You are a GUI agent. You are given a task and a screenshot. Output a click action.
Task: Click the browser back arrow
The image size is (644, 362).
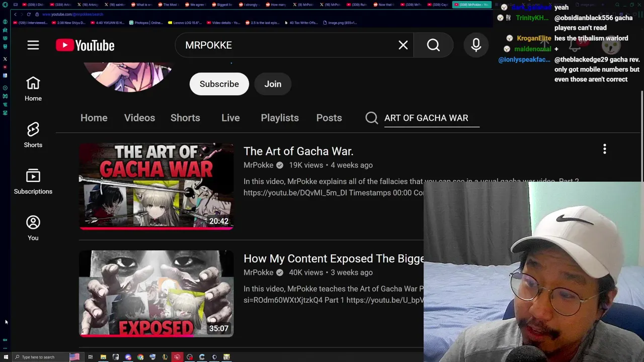coord(16,14)
